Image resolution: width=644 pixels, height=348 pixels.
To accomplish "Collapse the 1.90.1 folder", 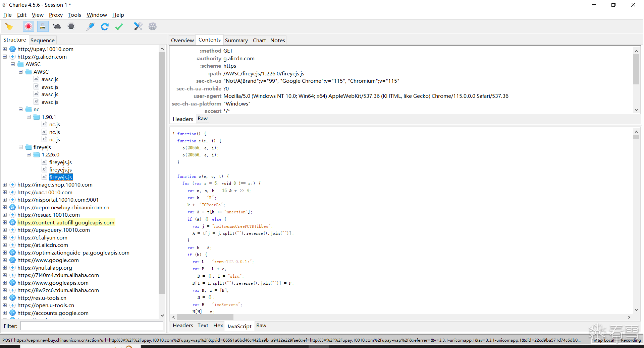I will pos(29,117).
